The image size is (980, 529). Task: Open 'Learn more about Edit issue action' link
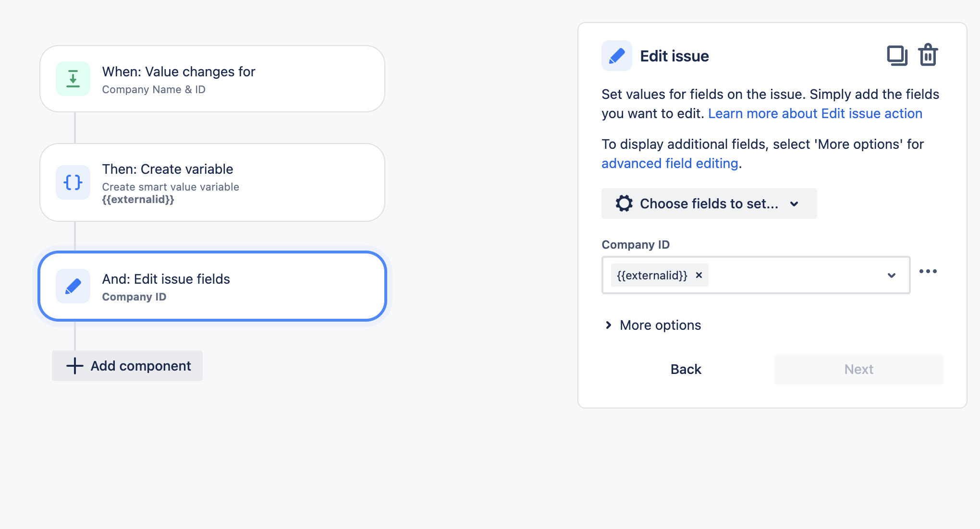(815, 113)
